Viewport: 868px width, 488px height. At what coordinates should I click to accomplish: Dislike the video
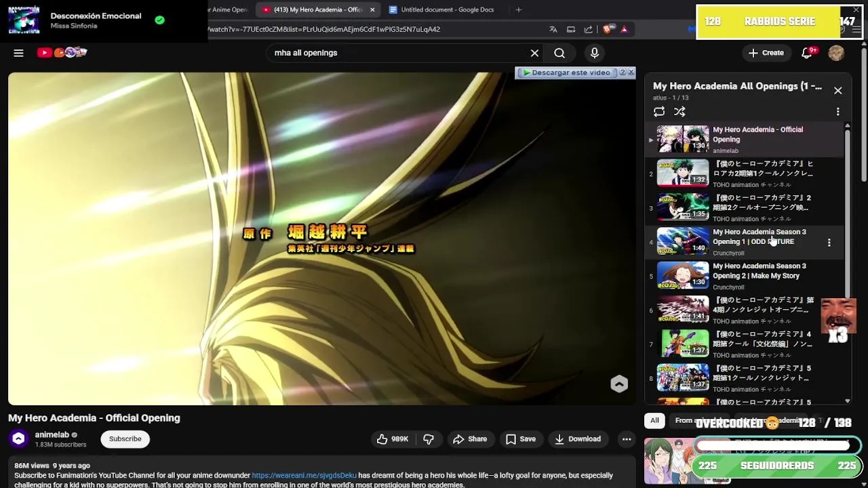pyautogui.click(x=429, y=439)
